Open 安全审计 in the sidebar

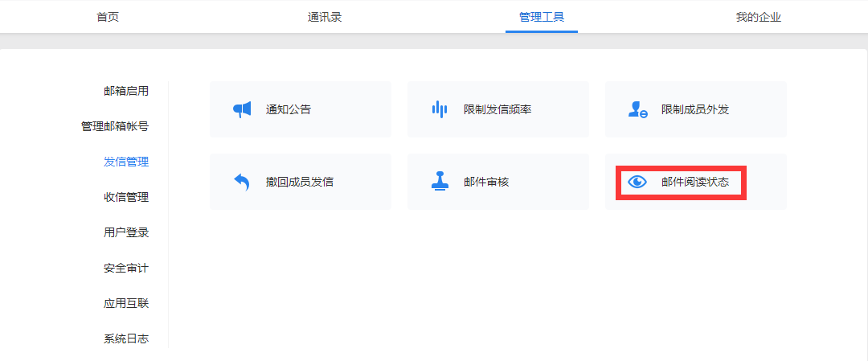point(126,268)
